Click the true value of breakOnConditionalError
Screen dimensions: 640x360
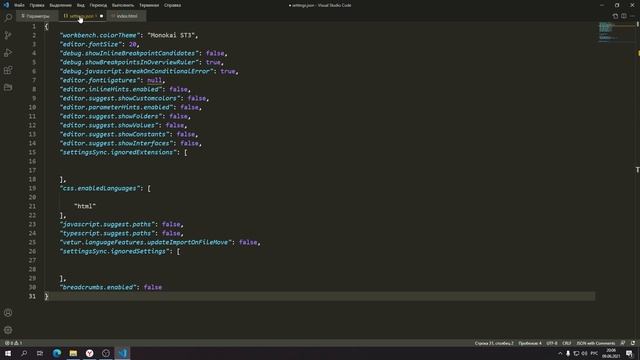point(228,71)
